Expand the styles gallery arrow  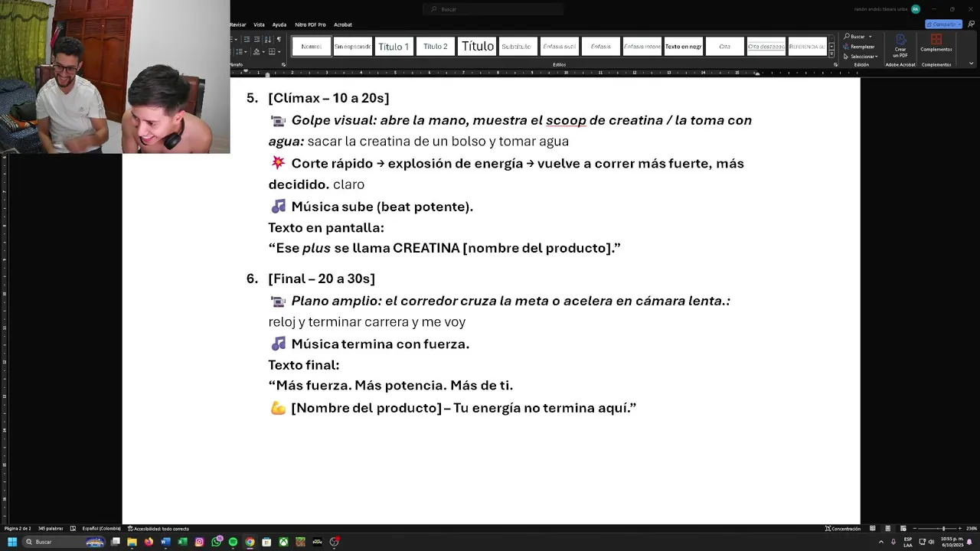[832, 54]
